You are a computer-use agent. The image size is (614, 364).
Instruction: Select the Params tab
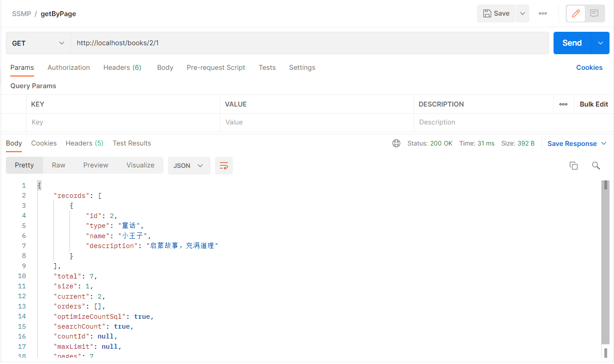point(22,68)
